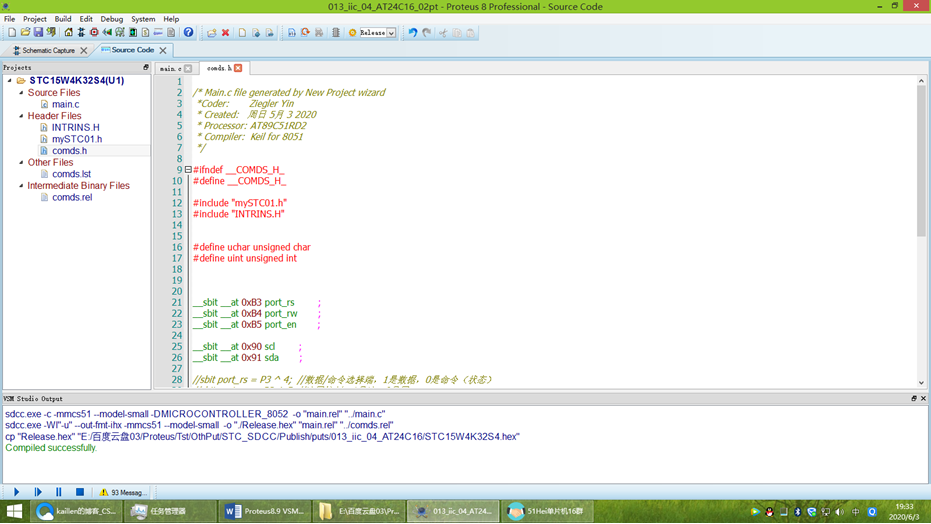
Task: Open the 任务管理器 taskbar item
Action: click(169, 511)
